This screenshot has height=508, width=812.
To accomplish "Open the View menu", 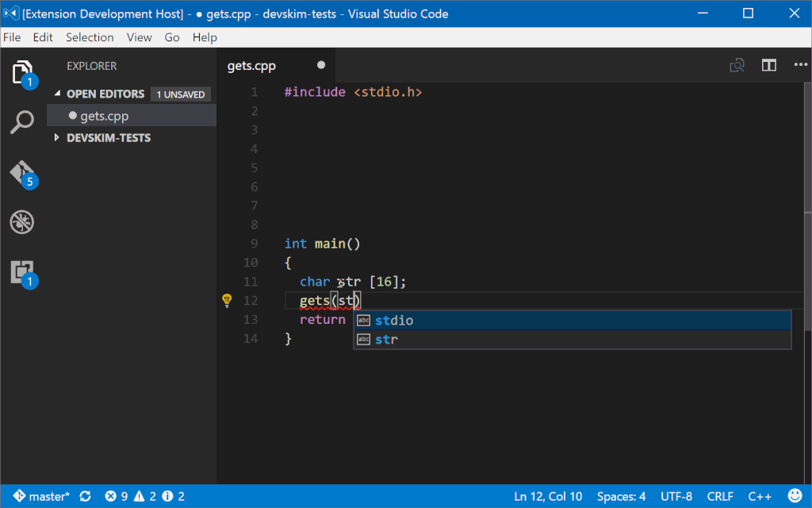I will tap(140, 37).
